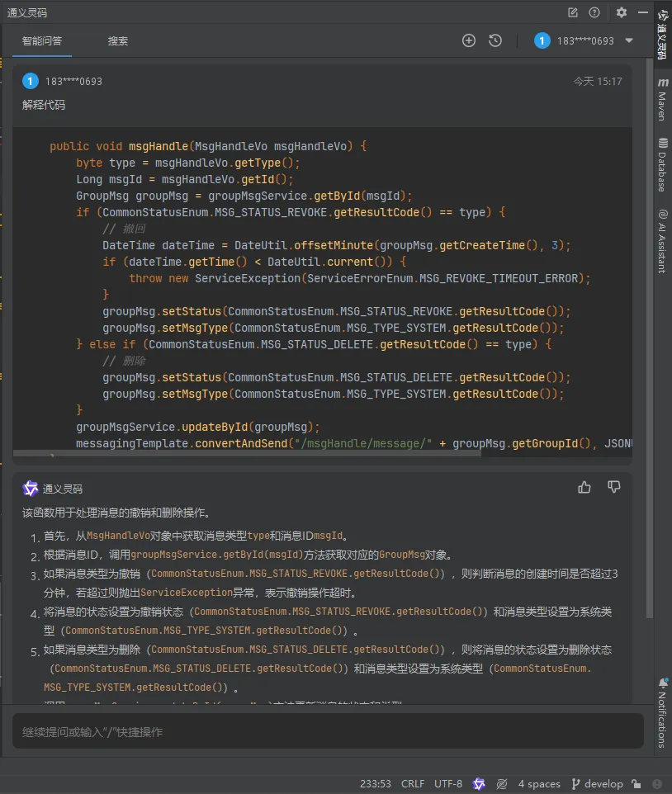Like the answer with thumbs up
This screenshot has height=794, width=672.
(584, 487)
